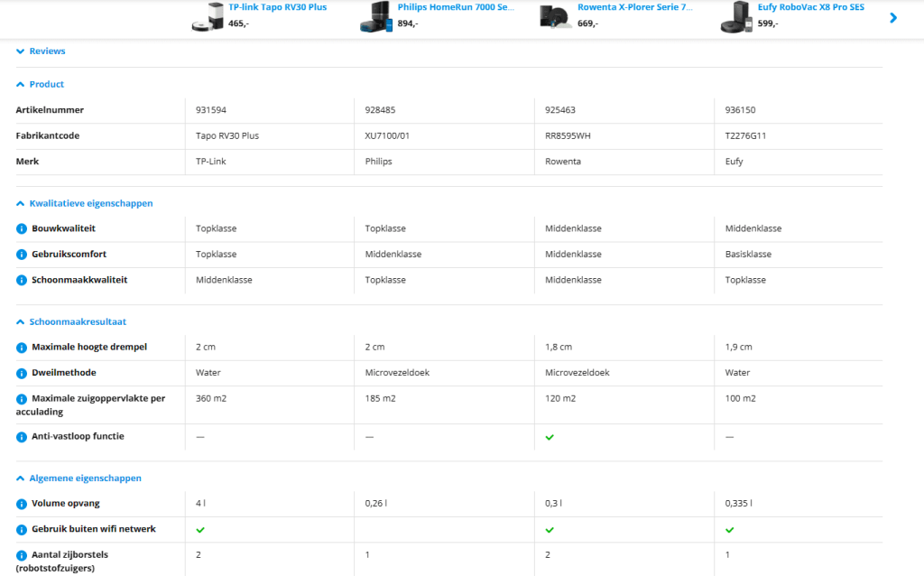The image size is (924, 576).
Task: Expand the Reviews section
Action: click(41, 51)
